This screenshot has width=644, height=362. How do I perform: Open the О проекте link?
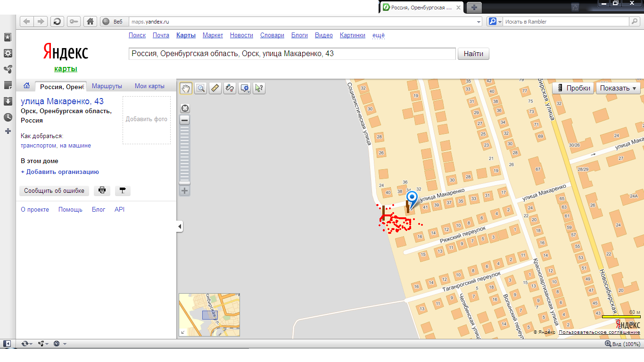coord(35,210)
